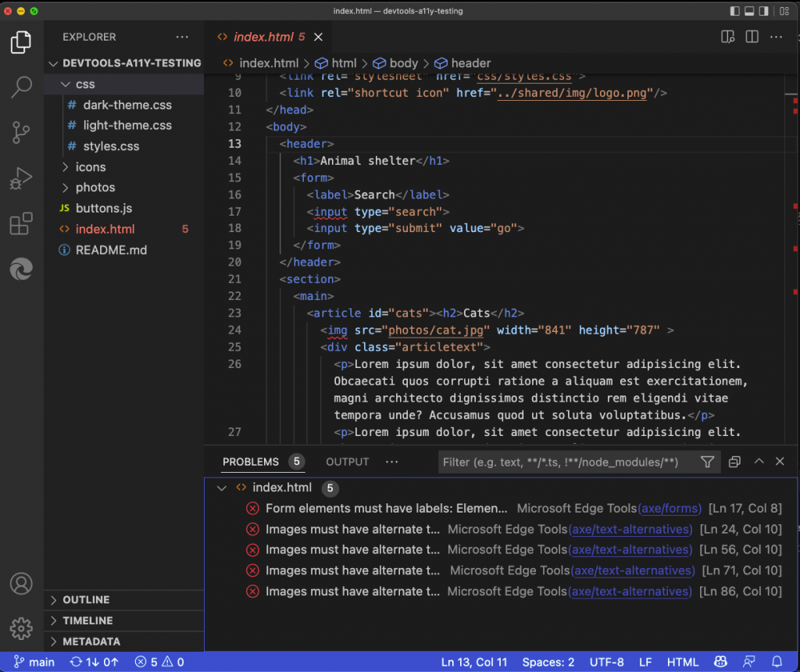Focus the problems filter text field
800x672 pixels.
(567, 462)
